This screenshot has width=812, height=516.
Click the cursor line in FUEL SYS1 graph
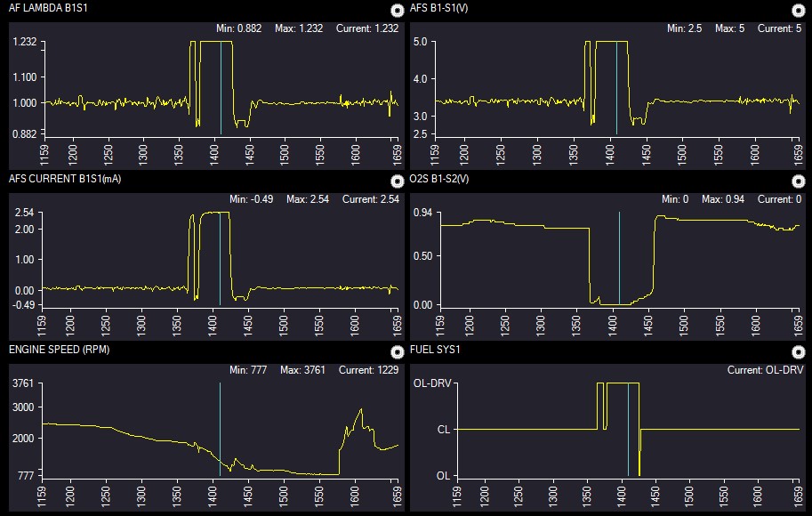tap(628, 427)
